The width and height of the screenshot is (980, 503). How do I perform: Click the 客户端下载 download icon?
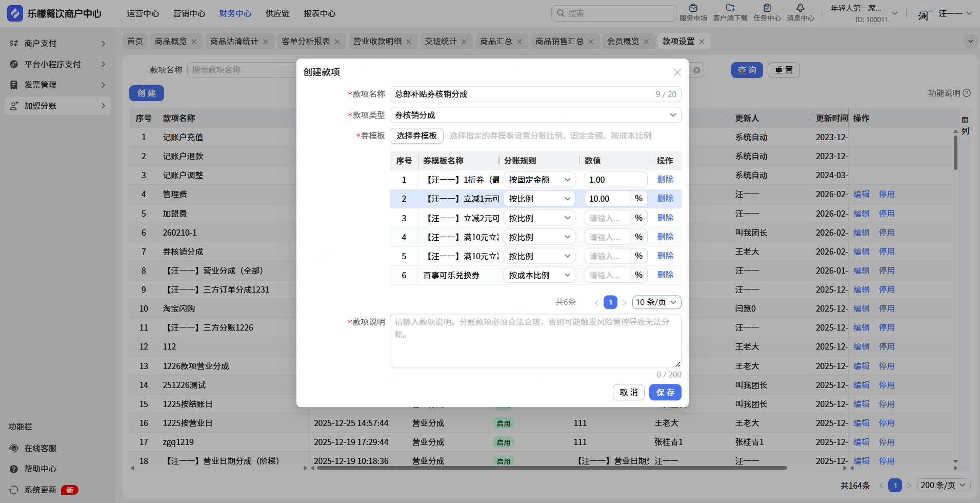point(730,8)
